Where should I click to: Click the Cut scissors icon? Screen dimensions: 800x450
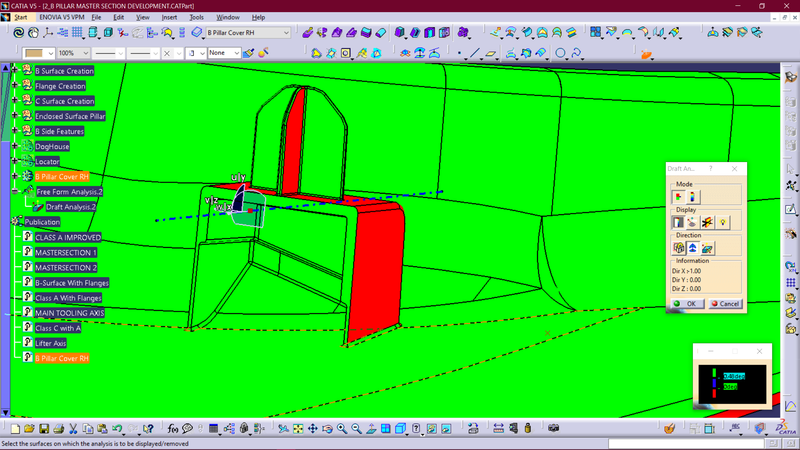pos(73,429)
